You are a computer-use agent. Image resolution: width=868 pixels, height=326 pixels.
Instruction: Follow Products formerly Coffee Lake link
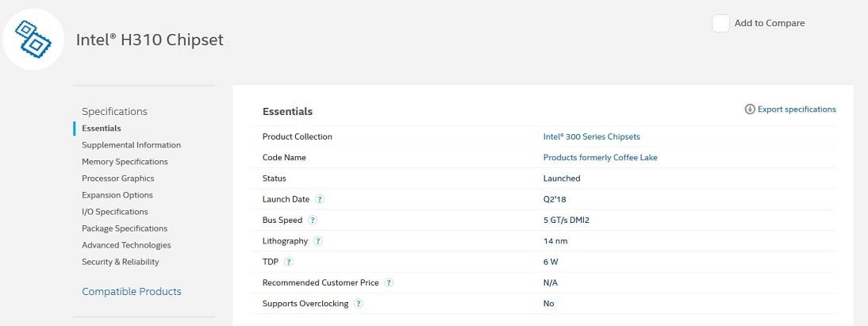(600, 157)
